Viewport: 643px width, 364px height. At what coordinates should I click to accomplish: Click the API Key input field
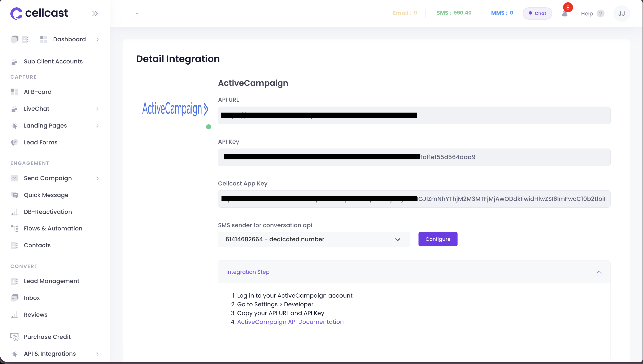click(414, 157)
